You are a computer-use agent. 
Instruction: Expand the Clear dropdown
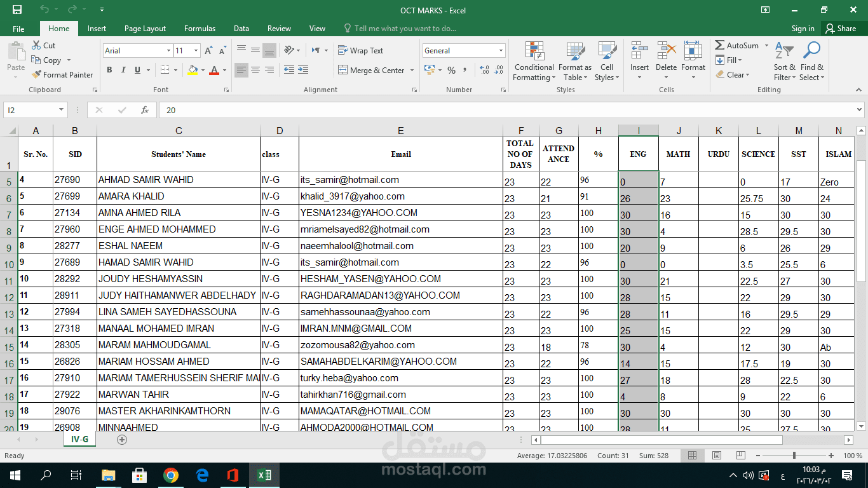click(x=748, y=75)
